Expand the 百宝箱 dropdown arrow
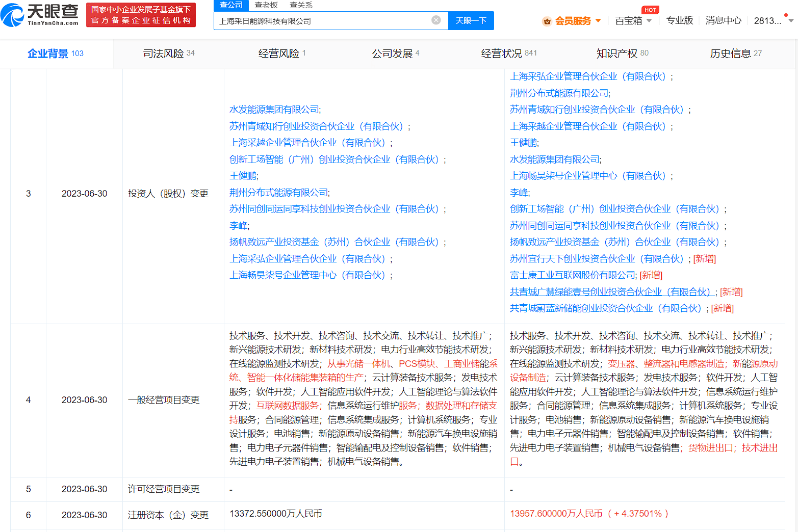This screenshot has width=798, height=532. tap(649, 21)
